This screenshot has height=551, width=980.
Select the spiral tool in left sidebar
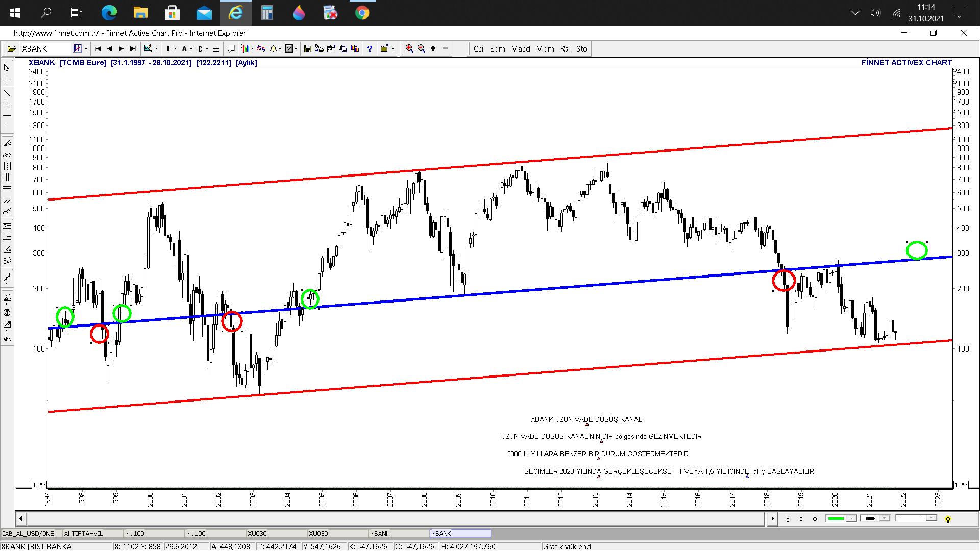point(7,313)
